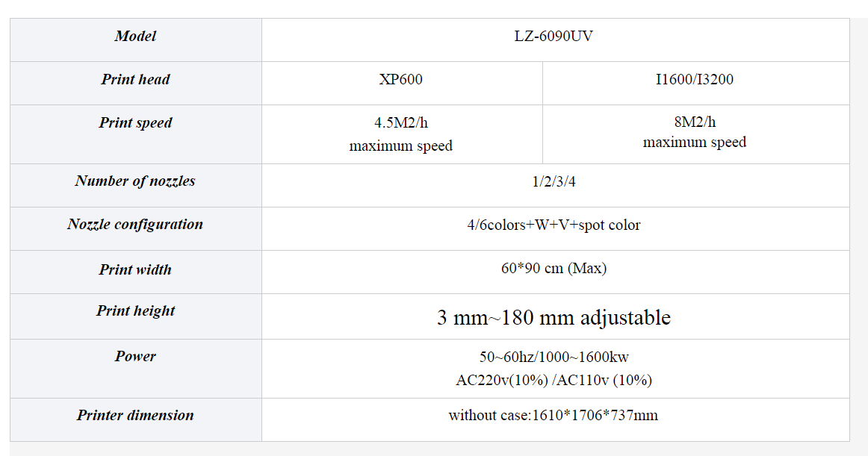Screen dimensions: 868x456
Task: Select the 3 mm~180 mm adjustable text
Action: coord(554,318)
